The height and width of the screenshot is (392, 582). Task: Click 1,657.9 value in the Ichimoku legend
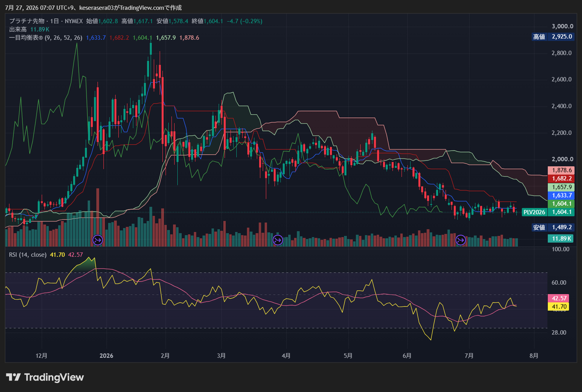(x=166, y=37)
